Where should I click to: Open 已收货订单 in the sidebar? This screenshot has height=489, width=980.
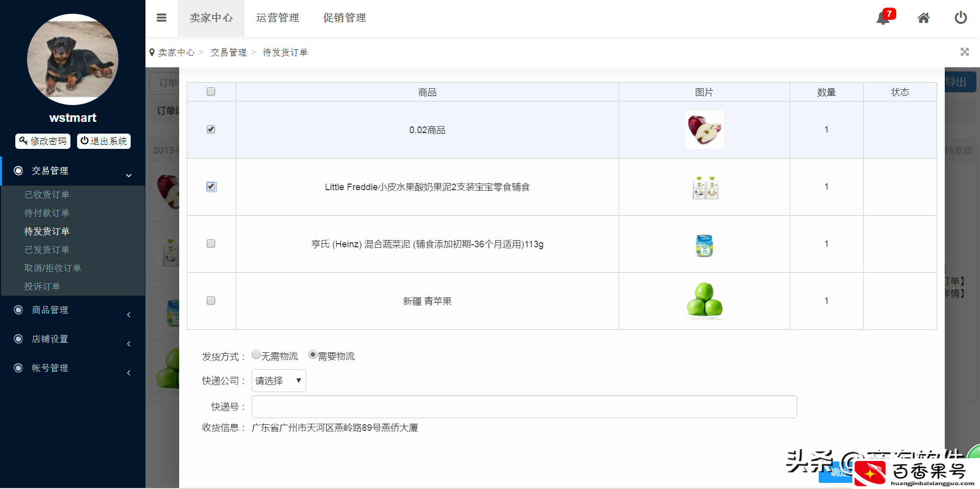[47, 195]
